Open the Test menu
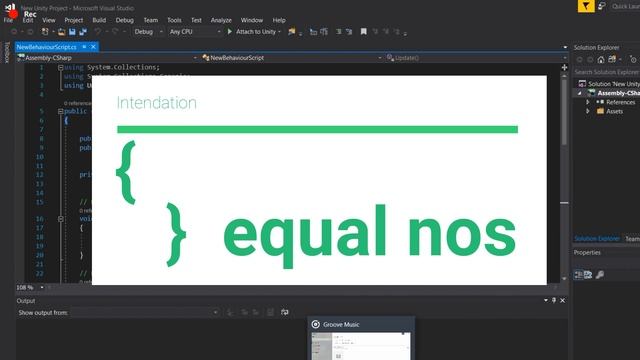The height and width of the screenshot is (360, 640). 196,20
